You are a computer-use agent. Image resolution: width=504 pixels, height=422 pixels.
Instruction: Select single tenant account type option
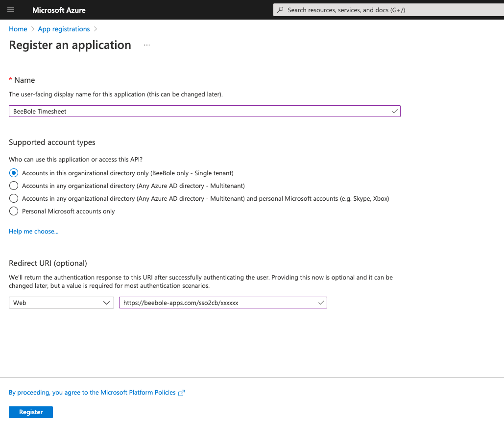click(x=13, y=173)
